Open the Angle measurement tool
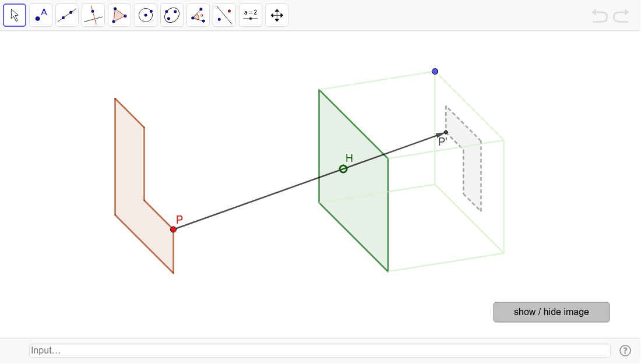The height and width of the screenshot is (364, 641). click(x=198, y=15)
